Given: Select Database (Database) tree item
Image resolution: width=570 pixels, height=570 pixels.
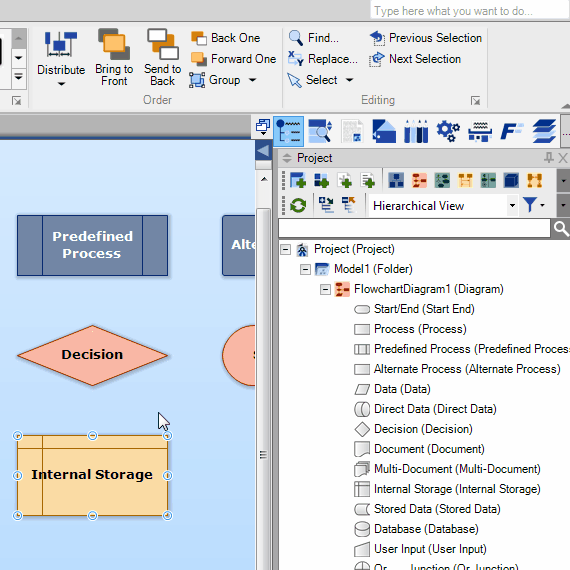Looking at the screenshot, I should (x=416, y=529).
